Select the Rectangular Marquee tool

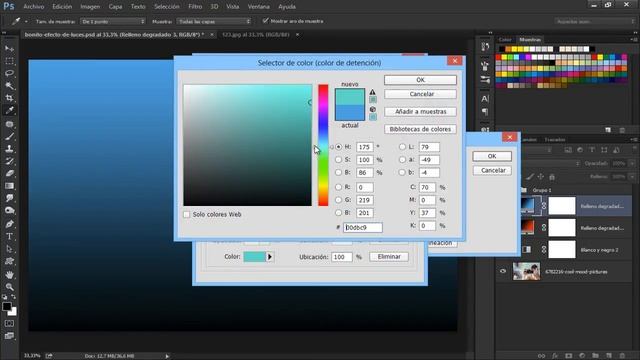click(x=9, y=61)
